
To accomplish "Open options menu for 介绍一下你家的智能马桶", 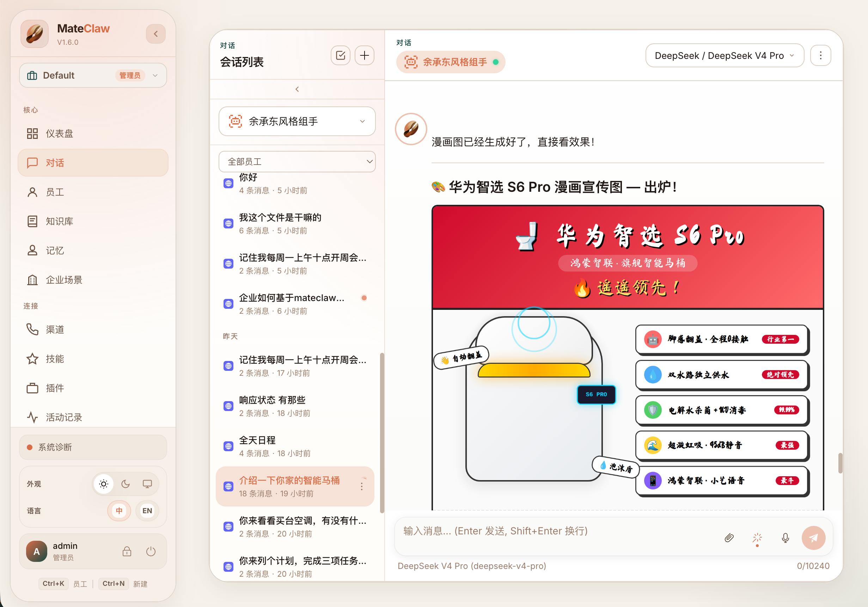I will point(362,486).
